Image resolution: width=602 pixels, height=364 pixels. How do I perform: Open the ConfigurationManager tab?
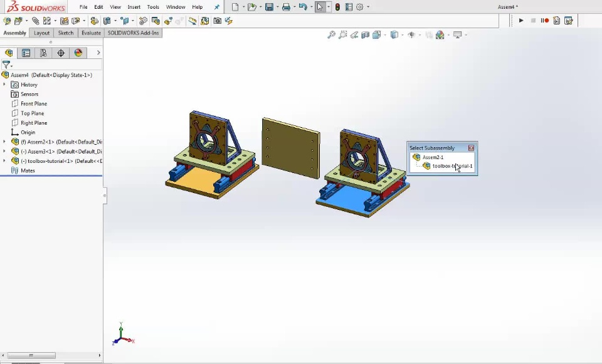click(x=43, y=53)
